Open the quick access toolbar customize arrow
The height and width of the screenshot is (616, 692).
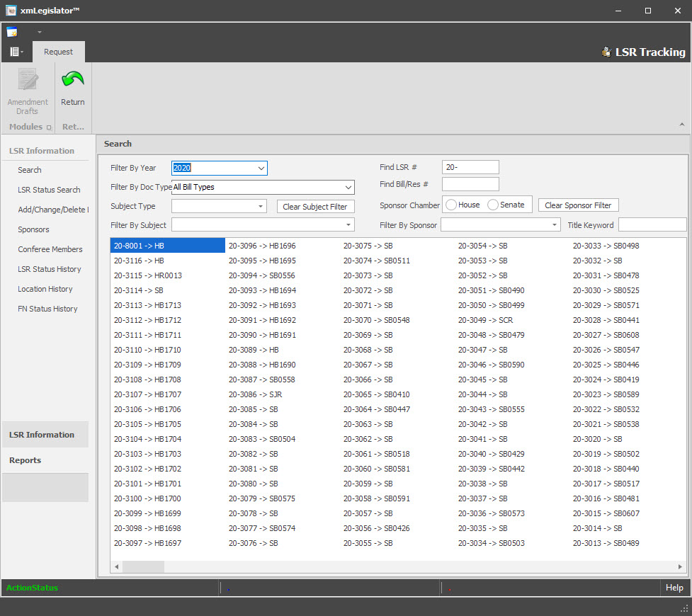(39, 32)
